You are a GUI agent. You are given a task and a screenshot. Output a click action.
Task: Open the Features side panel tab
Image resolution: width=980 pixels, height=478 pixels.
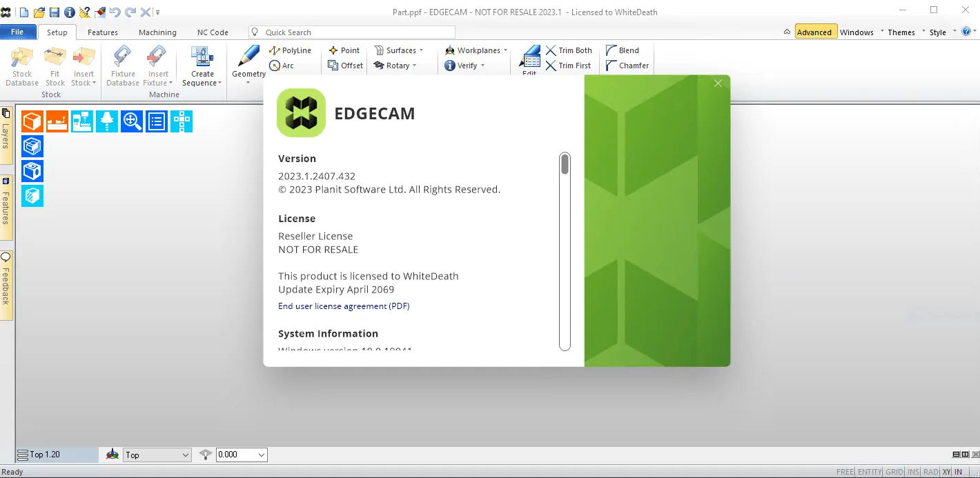point(6,208)
